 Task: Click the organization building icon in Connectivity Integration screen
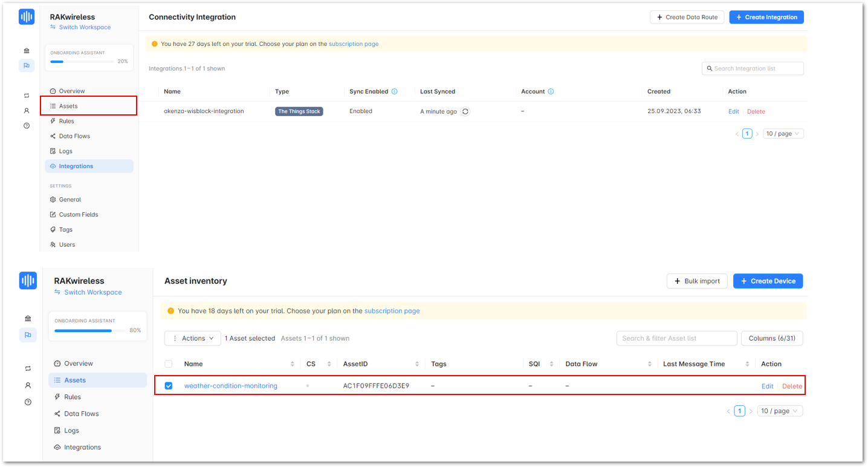pos(27,50)
